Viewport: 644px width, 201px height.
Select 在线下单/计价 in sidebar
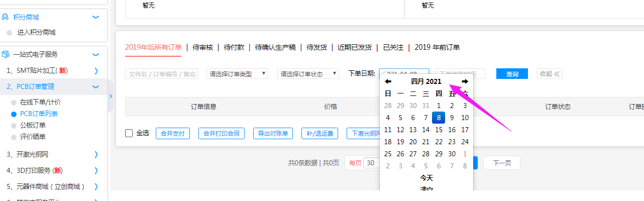(41, 102)
